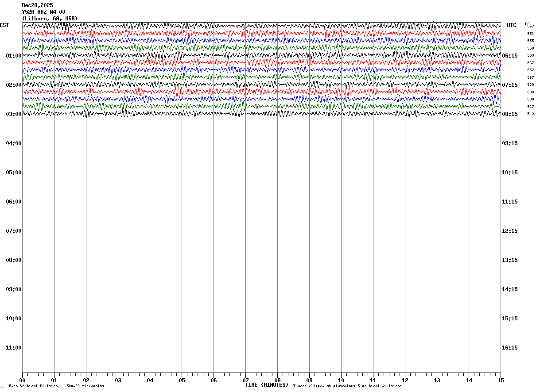Click the EST timezone label
This screenshot has height=392, width=536.
click(4, 25)
